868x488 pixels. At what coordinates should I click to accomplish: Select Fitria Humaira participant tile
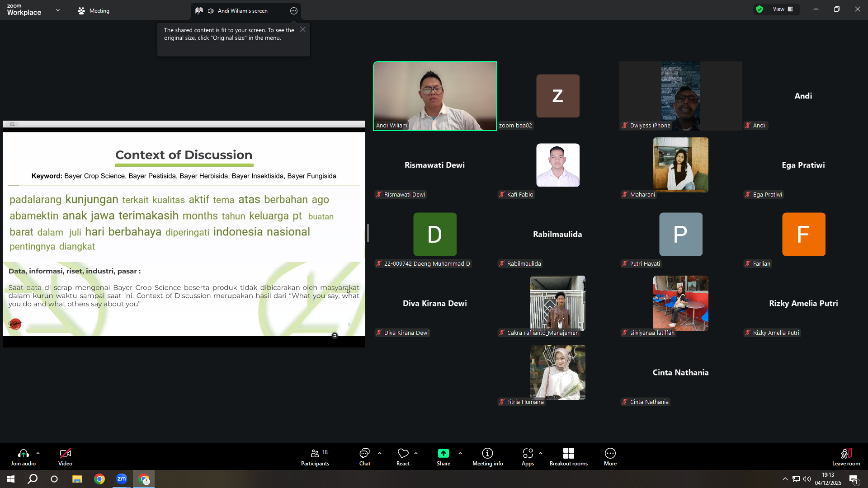point(558,372)
